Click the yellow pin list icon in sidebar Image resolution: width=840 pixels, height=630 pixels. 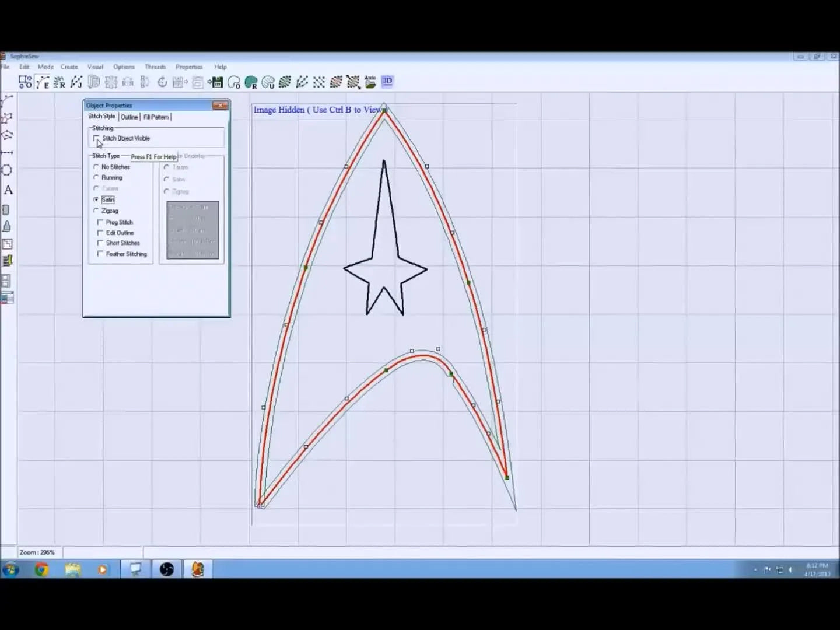coord(7,261)
